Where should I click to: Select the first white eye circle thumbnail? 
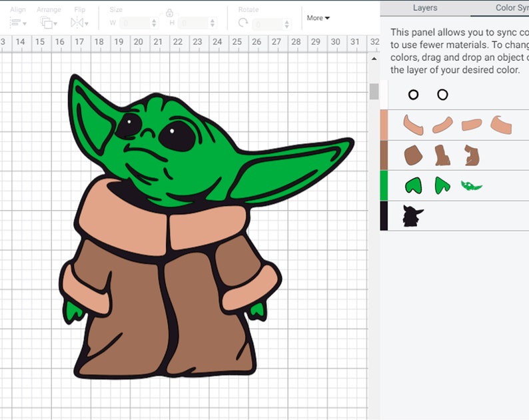(x=413, y=95)
